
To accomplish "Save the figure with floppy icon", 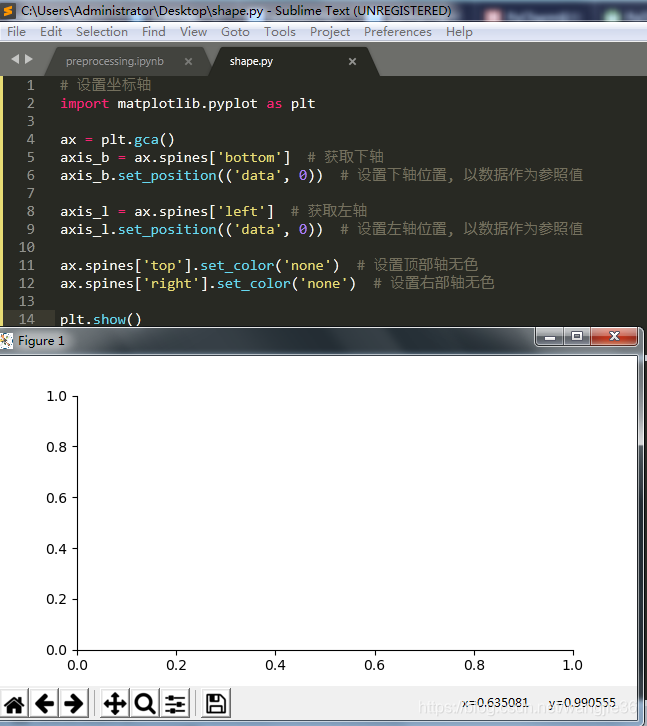I will pyautogui.click(x=215, y=703).
